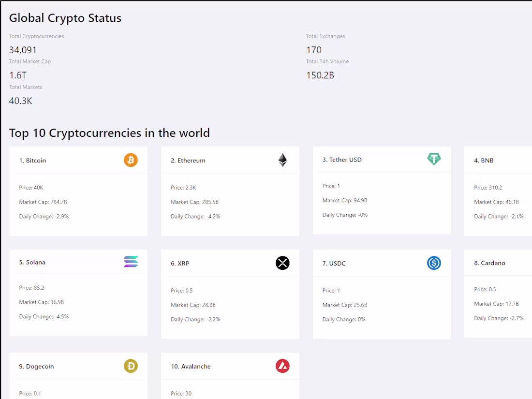This screenshot has width=532, height=399.
Task: Select the Avalanche red icon
Action: click(x=282, y=366)
